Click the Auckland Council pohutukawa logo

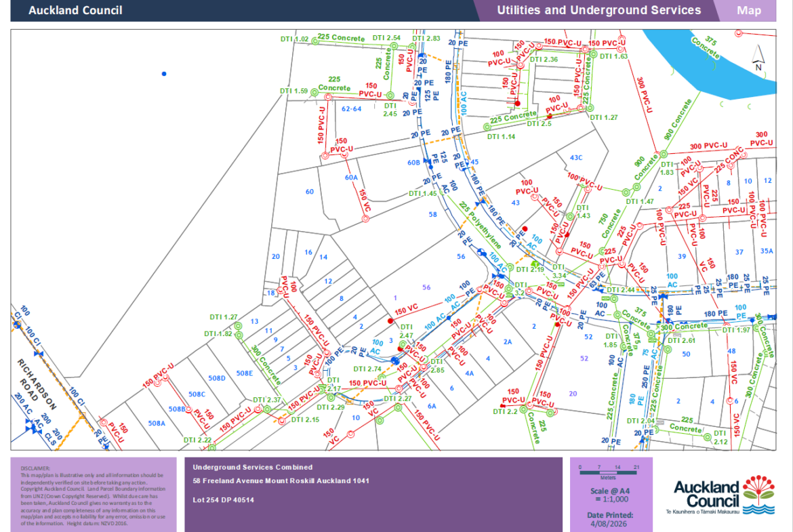coord(758,495)
